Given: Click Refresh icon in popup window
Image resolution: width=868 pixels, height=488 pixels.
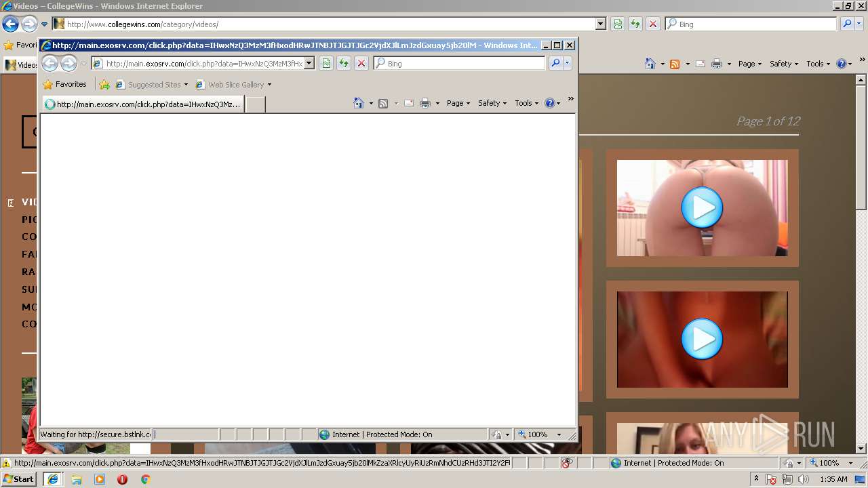Looking at the screenshot, I should pyautogui.click(x=344, y=63).
